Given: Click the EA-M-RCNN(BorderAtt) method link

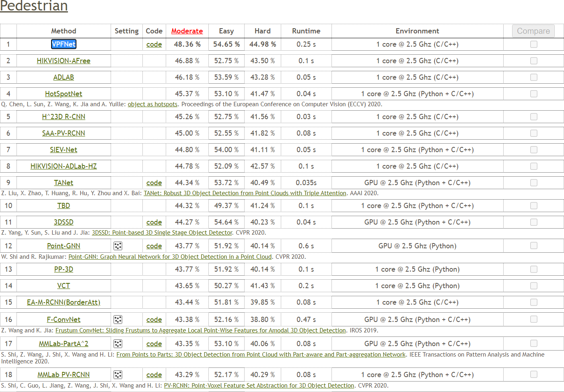Looking at the screenshot, I should click(x=64, y=302).
